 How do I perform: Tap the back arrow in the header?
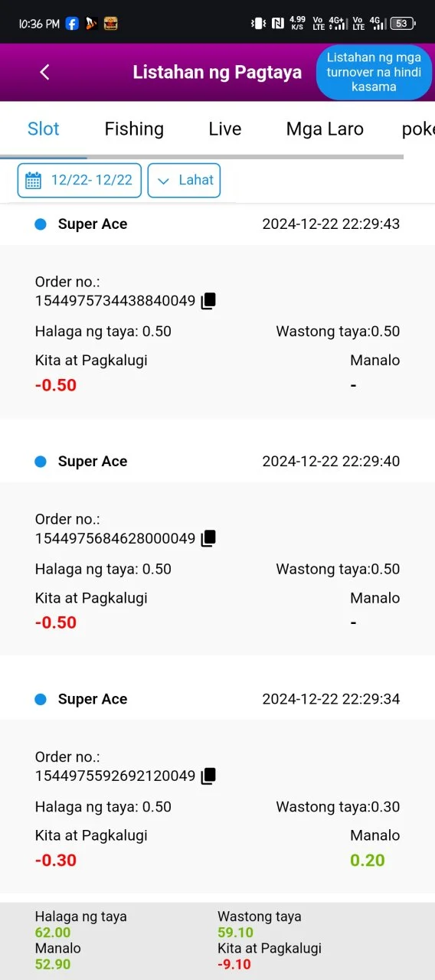(44, 72)
